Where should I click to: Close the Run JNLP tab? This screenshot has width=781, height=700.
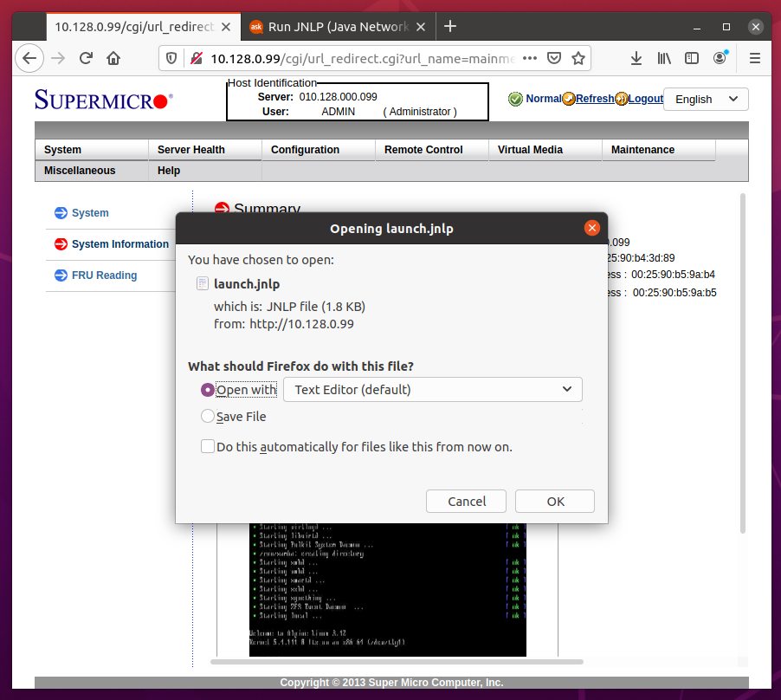(421, 27)
